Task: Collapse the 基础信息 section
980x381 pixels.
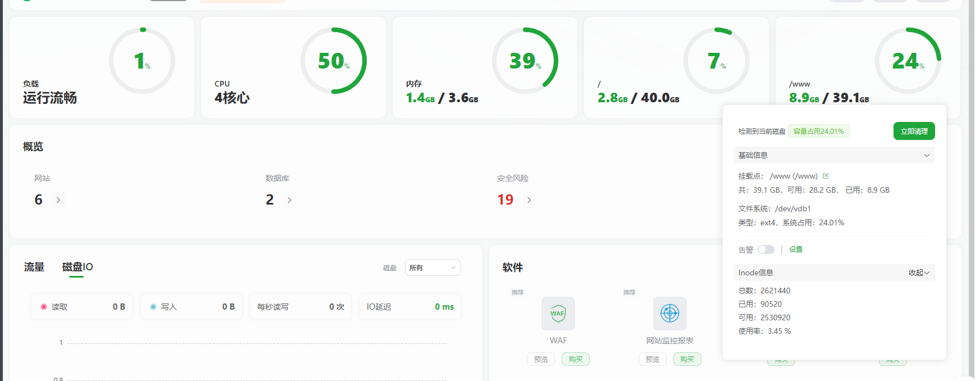Action: (x=926, y=156)
